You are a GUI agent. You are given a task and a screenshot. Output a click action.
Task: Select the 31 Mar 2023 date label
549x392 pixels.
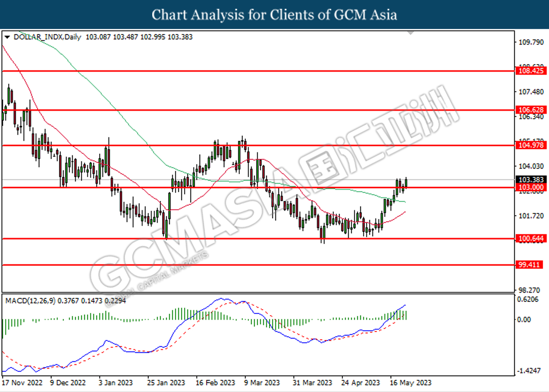[312, 383]
